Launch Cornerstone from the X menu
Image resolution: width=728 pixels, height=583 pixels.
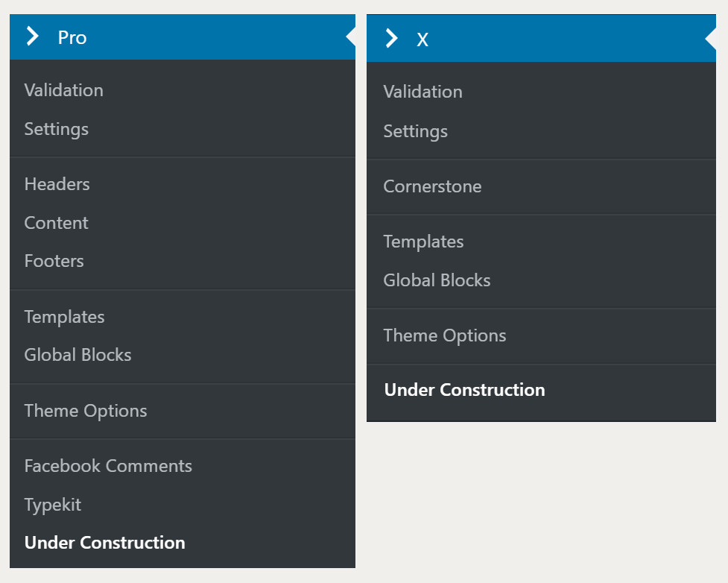433,186
